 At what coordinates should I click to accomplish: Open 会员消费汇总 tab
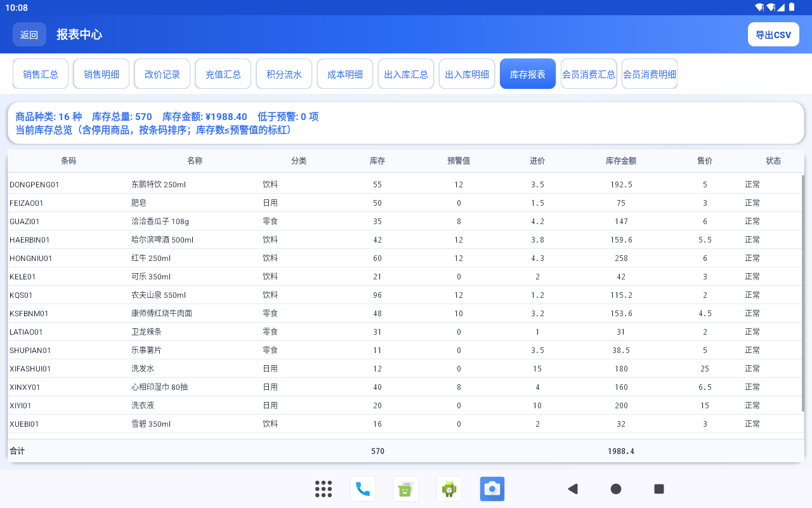click(x=589, y=74)
